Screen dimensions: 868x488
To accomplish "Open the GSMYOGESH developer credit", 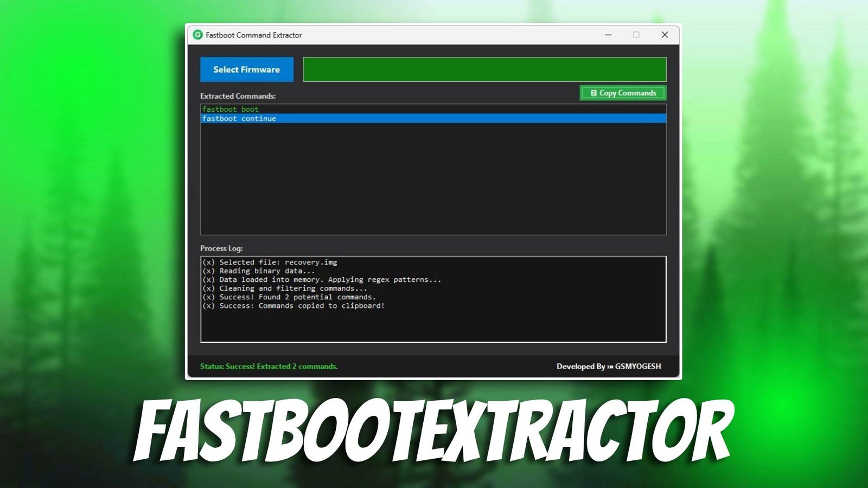I will point(637,366).
